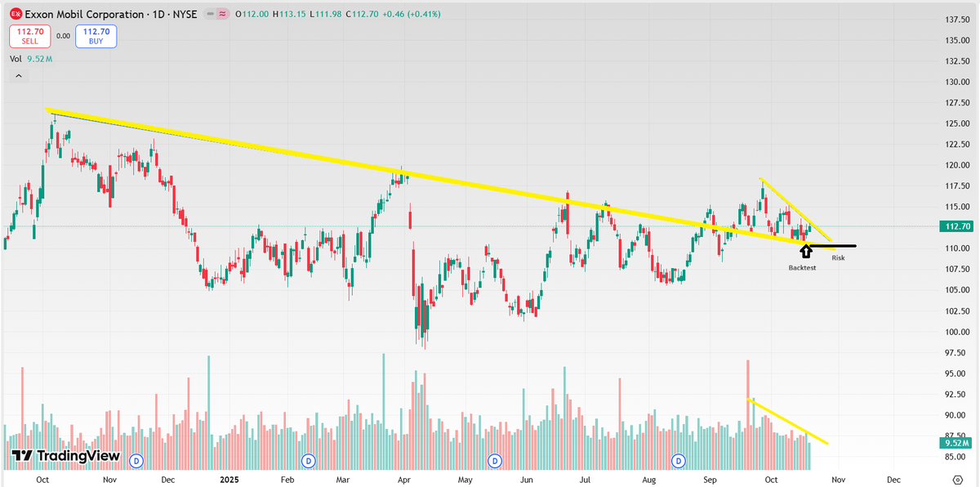The image size is (980, 487).
Task: Click the 90.00 price axis label
Action: click(x=955, y=415)
